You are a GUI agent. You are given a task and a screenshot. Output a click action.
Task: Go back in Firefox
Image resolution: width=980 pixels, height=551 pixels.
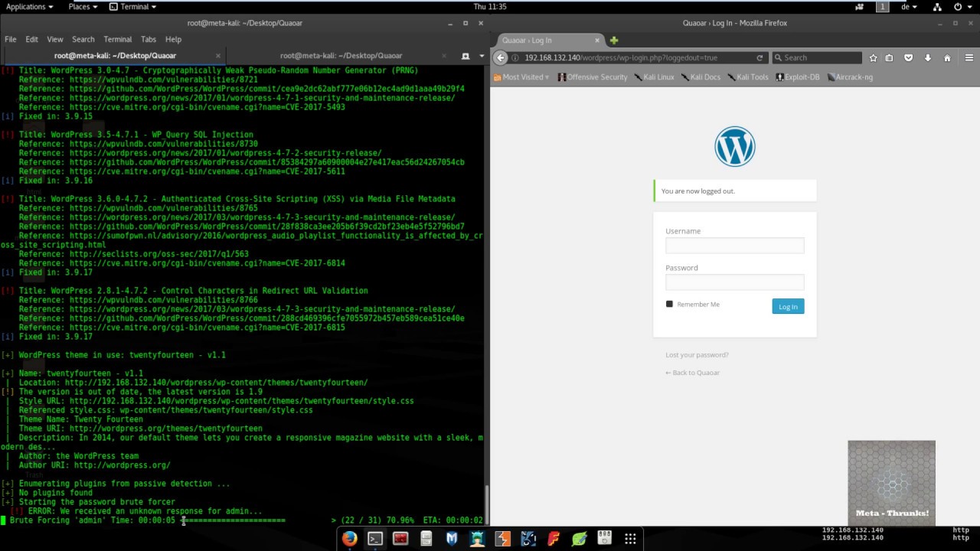click(x=500, y=57)
